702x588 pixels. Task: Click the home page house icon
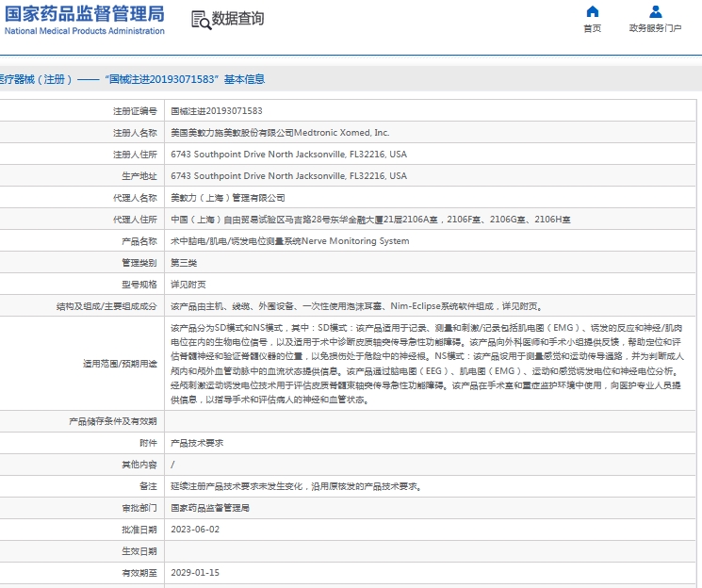click(x=593, y=11)
